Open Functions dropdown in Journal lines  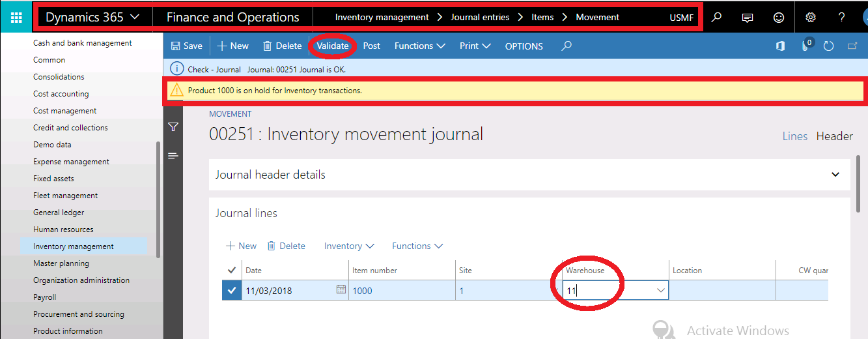point(417,246)
